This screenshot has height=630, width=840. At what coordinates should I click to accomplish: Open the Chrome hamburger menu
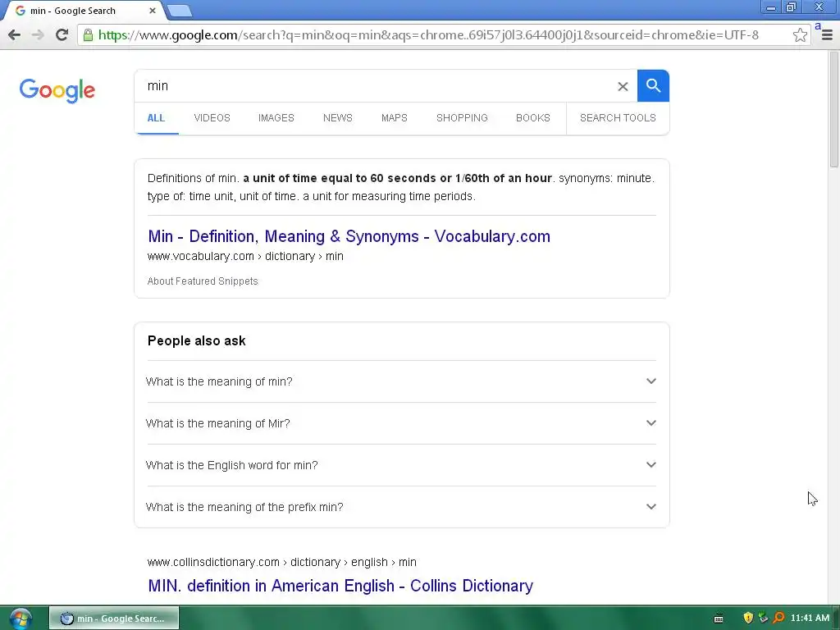pos(827,34)
